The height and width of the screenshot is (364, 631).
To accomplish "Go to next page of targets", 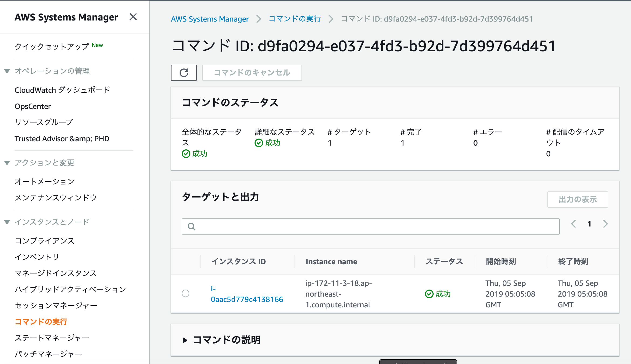I will pyautogui.click(x=605, y=224).
